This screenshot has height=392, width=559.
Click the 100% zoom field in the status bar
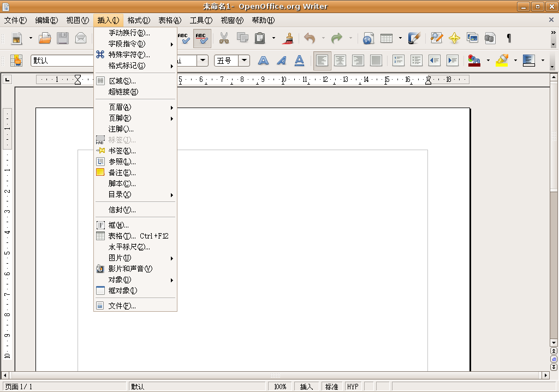pos(280,387)
